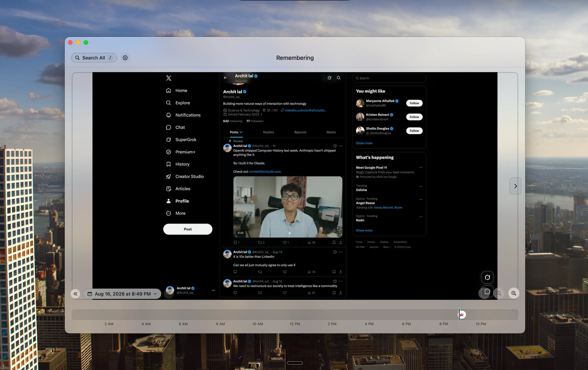The height and width of the screenshot is (370, 588).
Task: Open the chat bubble icon next to the zoom controls
Action: pos(487,292)
